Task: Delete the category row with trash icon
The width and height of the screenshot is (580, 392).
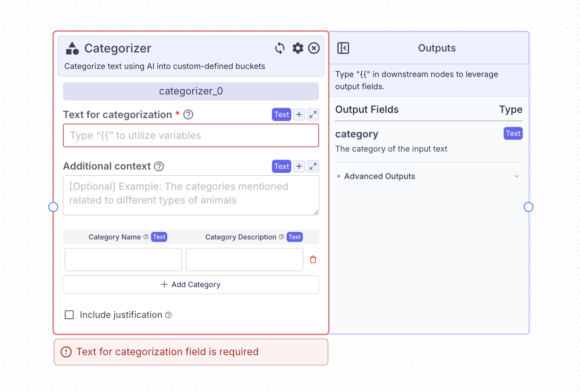Action: (x=313, y=260)
